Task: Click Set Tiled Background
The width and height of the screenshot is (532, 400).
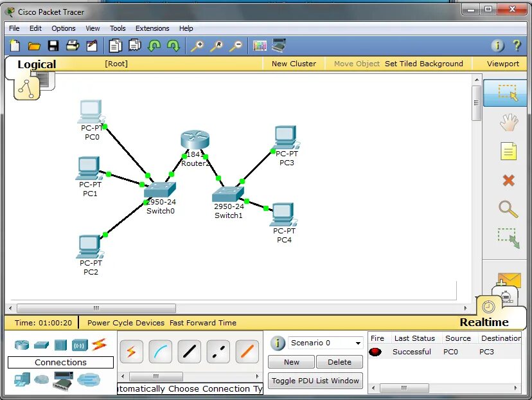Action: pos(424,64)
